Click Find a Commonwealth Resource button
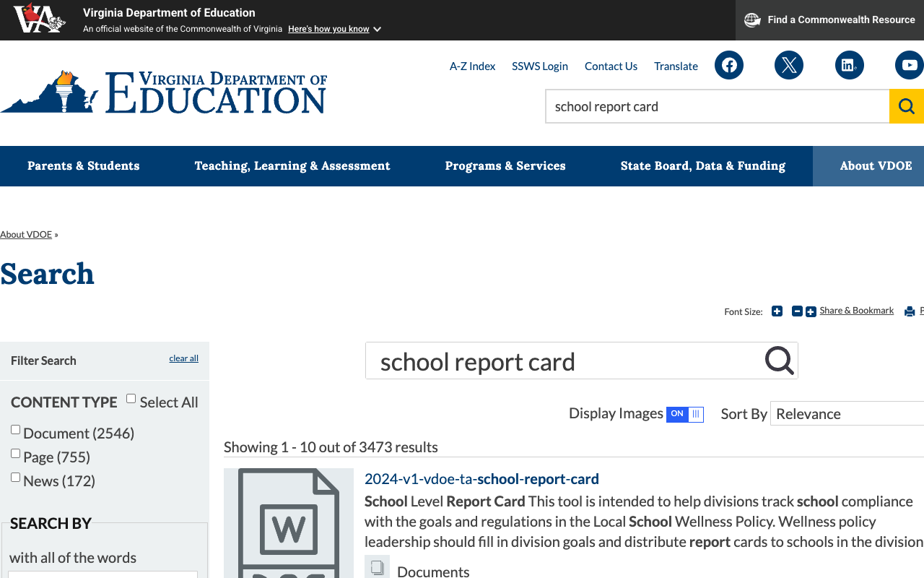Screen dimensions: 924x578 coord(829,20)
